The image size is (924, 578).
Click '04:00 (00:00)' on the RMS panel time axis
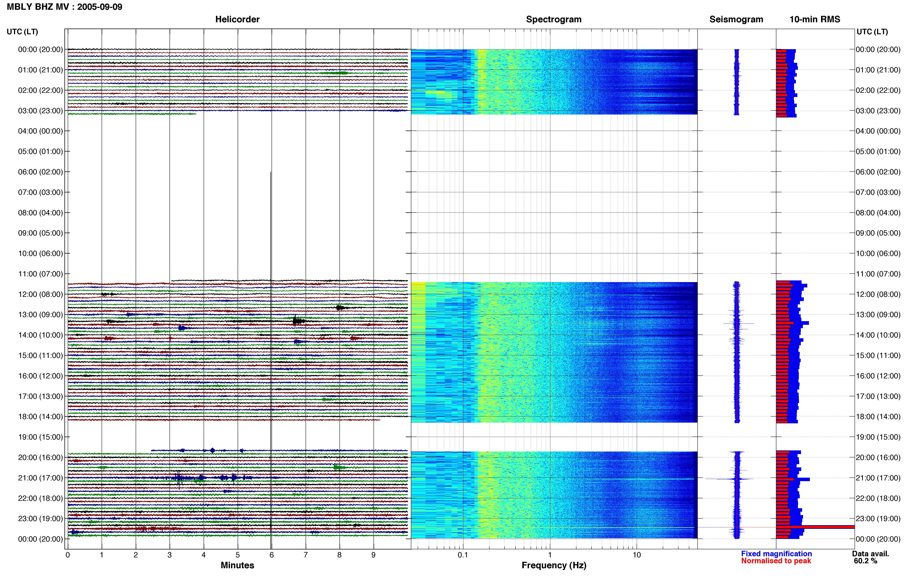878,131
